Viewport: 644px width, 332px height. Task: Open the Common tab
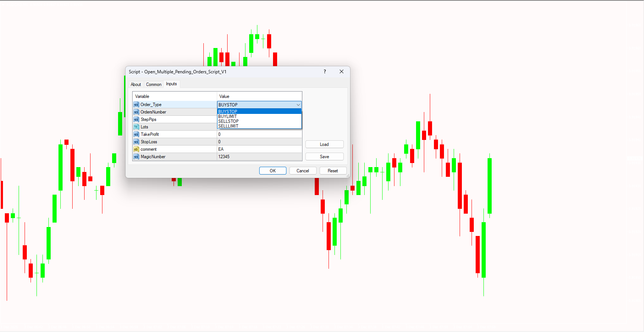click(x=153, y=84)
